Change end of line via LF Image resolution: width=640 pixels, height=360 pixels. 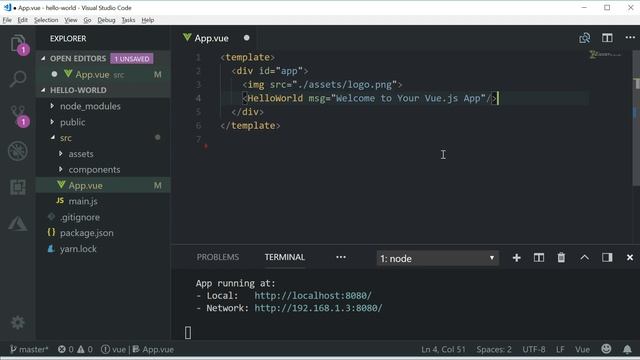point(560,349)
